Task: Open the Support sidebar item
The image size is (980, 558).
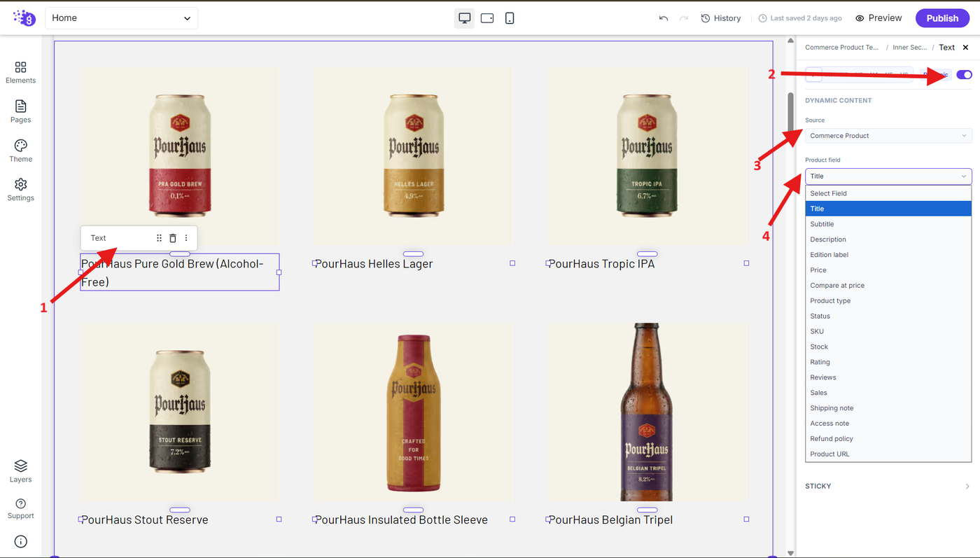Action: [20, 509]
